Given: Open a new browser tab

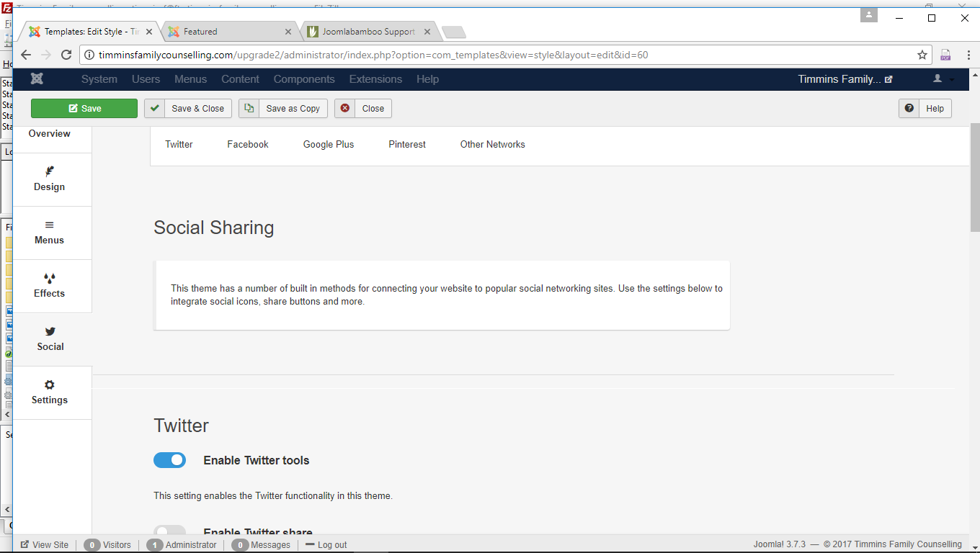Looking at the screenshot, I should pyautogui.click(x=454, y=32).
